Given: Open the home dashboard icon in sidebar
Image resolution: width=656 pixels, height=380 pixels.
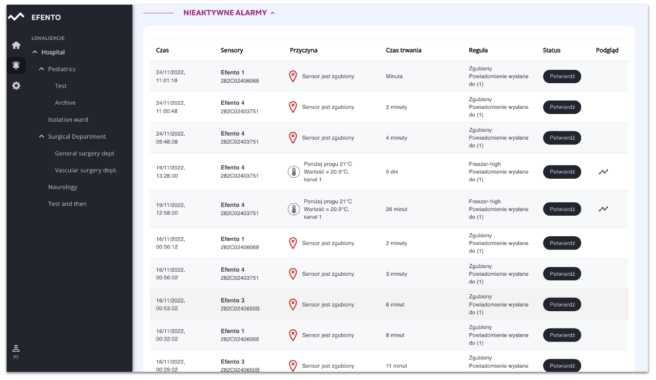Looking at the screenshot, I should coord(16,45).
